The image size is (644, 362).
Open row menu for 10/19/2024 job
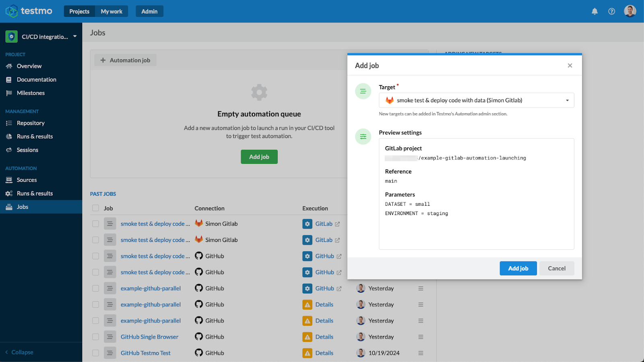421,353
